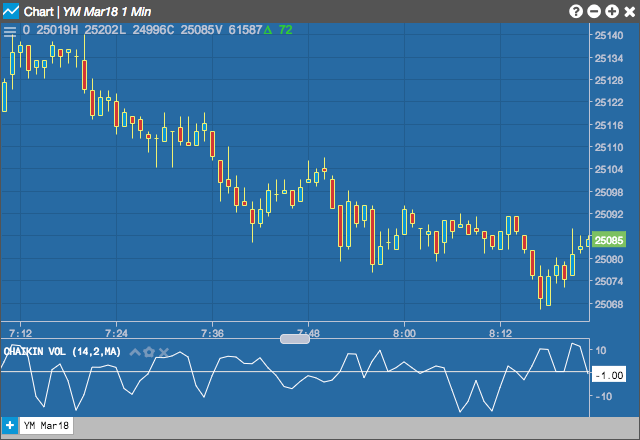
Task: Select the YM Mar18 tab
Action: click(x=46, y=426)
